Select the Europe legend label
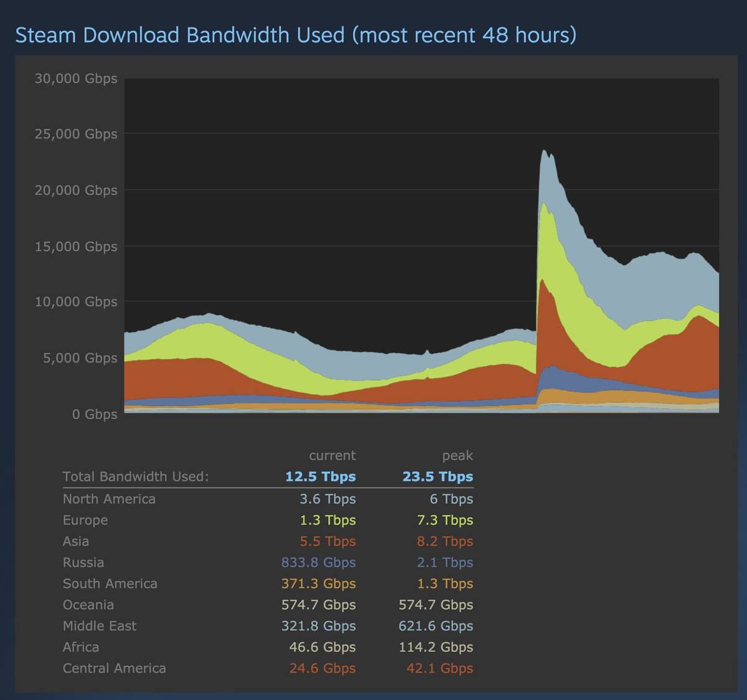 (85, 520)
